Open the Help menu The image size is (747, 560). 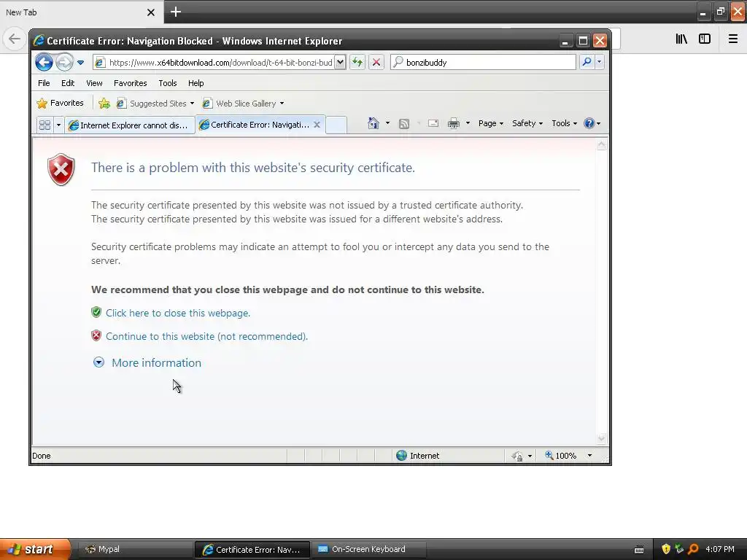click(196, 83)
